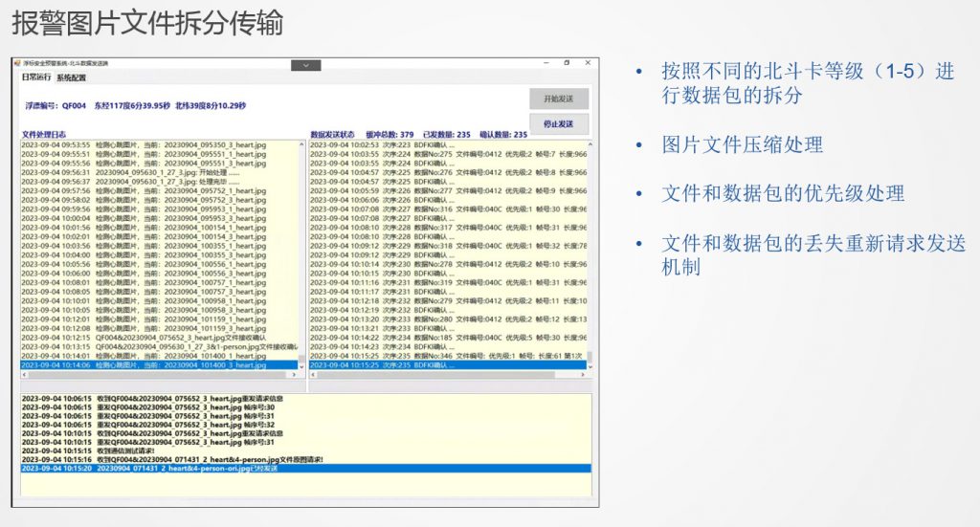Switch to the 系统配置 tab
The image size is (980, 527).
click(71, 77)
